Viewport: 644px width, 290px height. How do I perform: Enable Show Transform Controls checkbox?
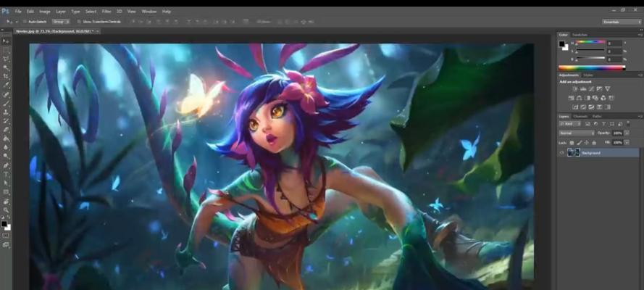coord(79,21)
